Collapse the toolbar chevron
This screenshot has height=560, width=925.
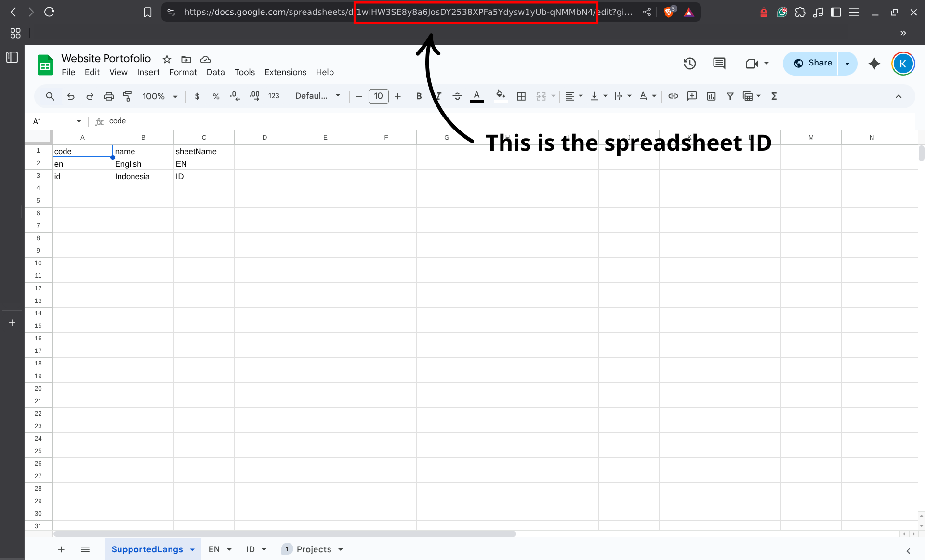tap(898, 96)
